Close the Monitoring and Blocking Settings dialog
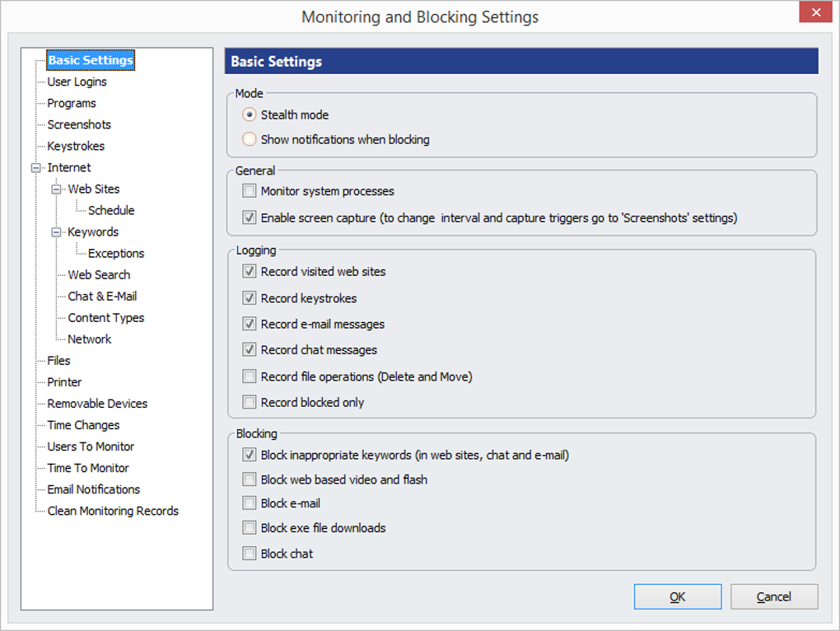The width and height of the screenshot is (840, 631). 816,12
